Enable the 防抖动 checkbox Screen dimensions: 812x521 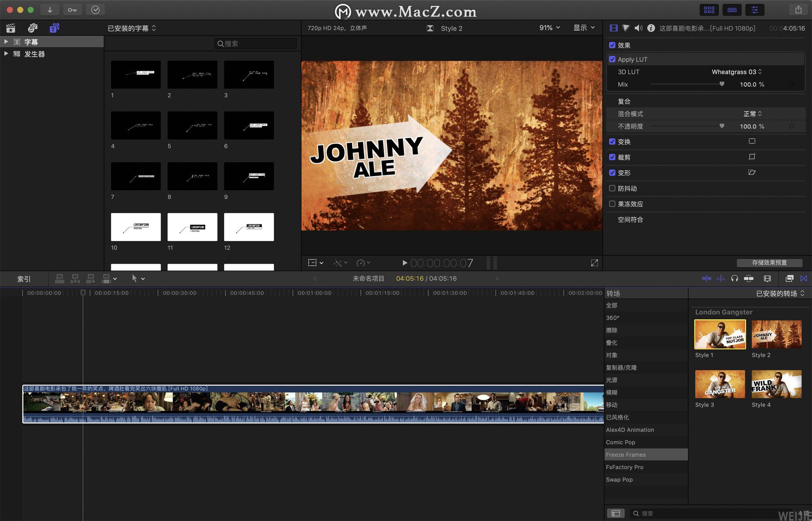(x=612, y=188)
